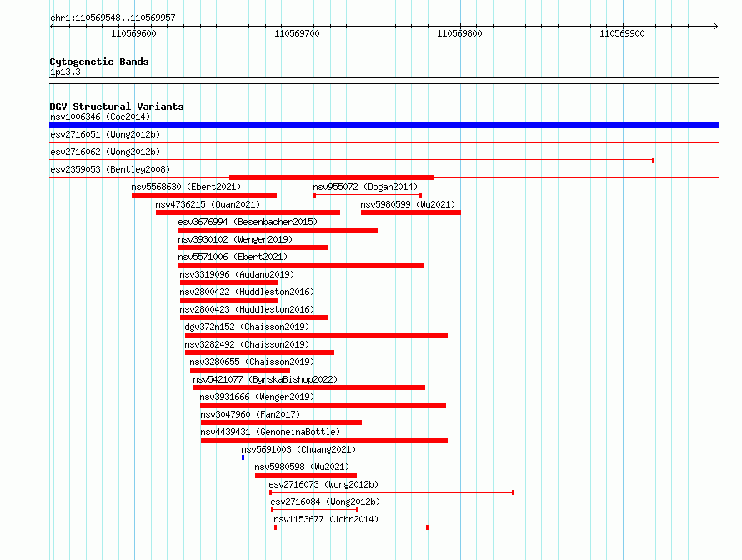Click esv2716084 (Wong2012b) label
This screenshot has height=560, width=742.
325,502
